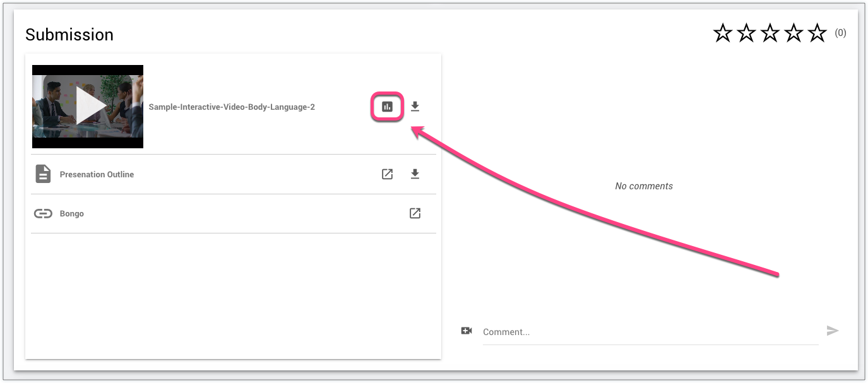This screenshot has height=383, width=868.
Task: Click the chain link icon beside Bongo
Action: point(43,213)
